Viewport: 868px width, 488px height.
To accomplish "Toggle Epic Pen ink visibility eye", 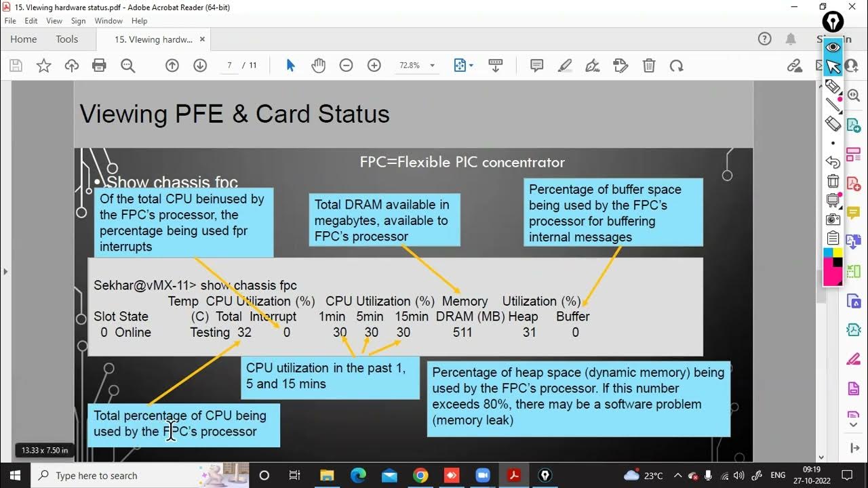I will point(833,47).
